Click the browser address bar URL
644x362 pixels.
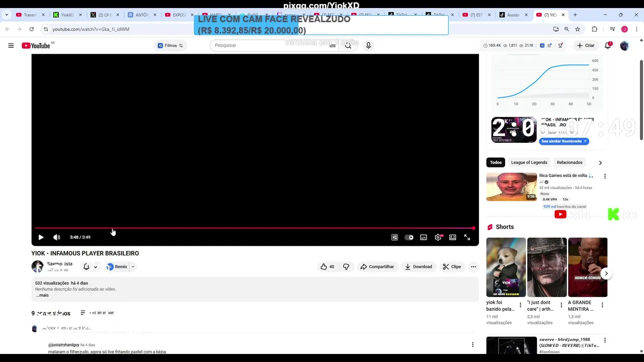coord(91,29)
